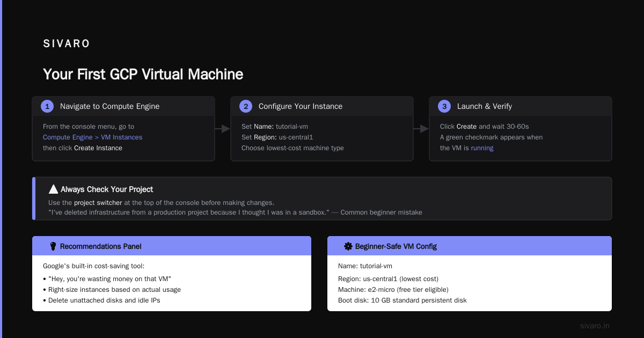The width and height of the screenshot is (644, 338).
Task: Click the highlighted running status word
Action: (482, 148)
